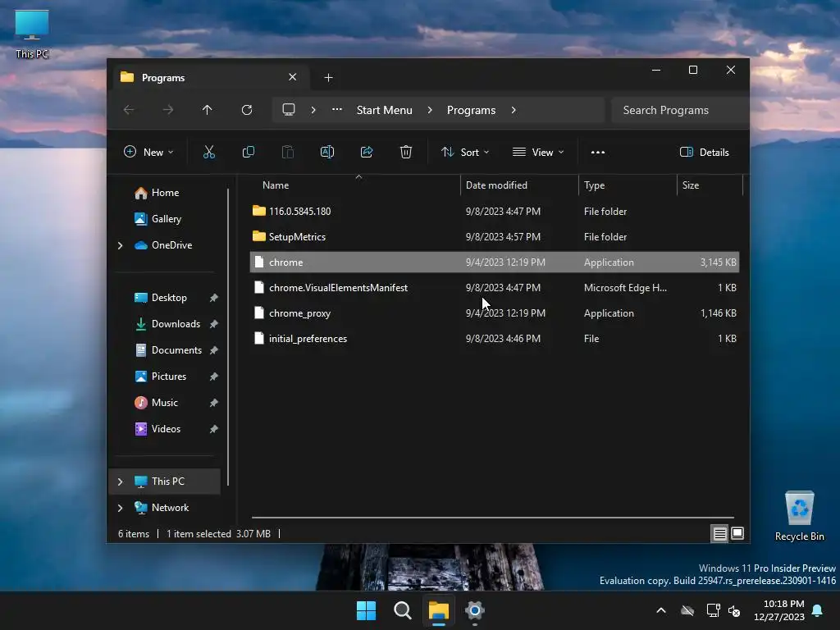Image resolution: width=840 pixels, height=630 pixels.
Task: Click the network display tray icon
Action: click(x=713, y=610)
